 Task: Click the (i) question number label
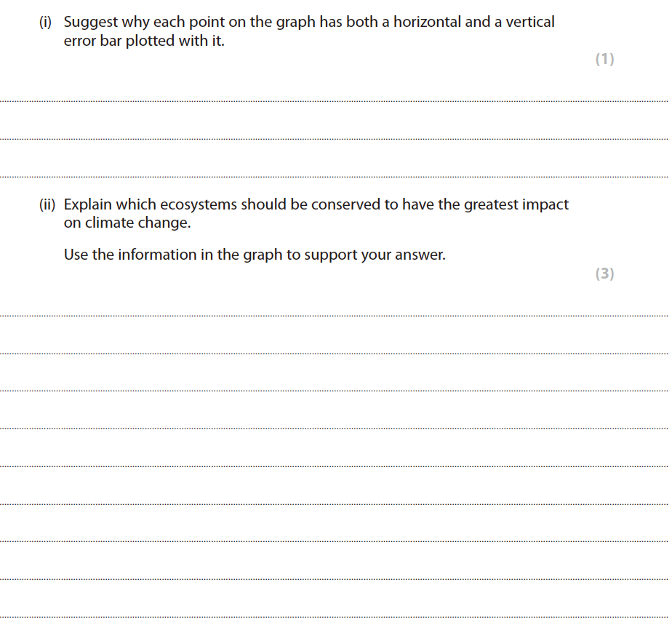(46, 23)
